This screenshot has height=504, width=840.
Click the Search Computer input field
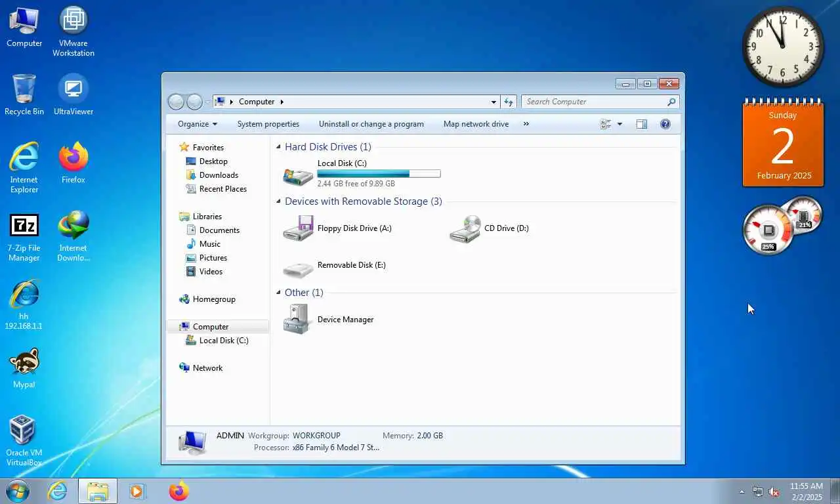pos(600,102)
